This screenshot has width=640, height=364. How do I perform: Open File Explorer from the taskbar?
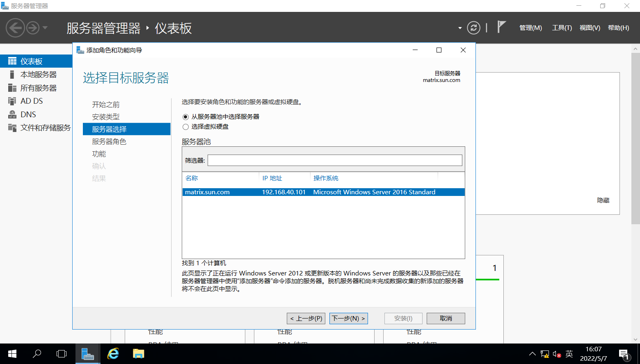[x=139, y=354]
